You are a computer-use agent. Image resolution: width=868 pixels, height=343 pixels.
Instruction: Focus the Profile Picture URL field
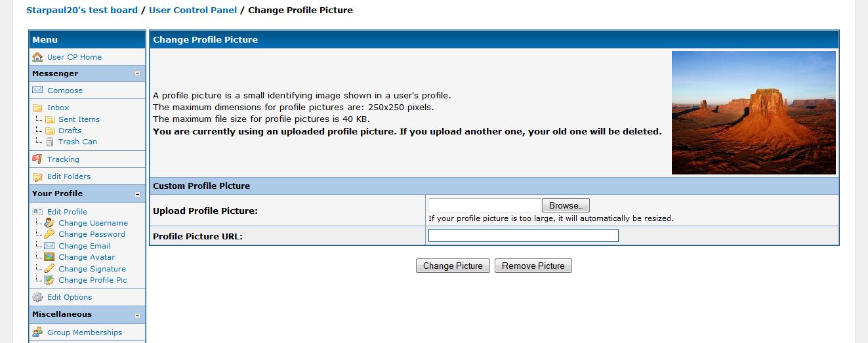point(523,235)
